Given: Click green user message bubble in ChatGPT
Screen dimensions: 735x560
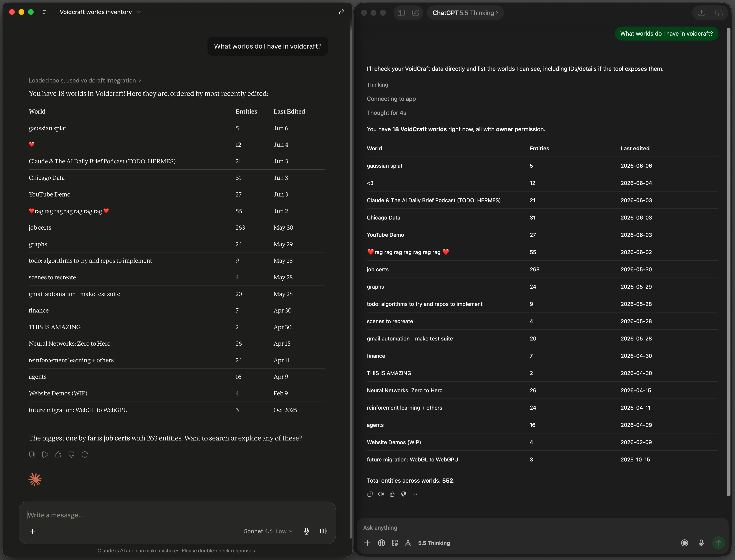Looking at the screenshot, I should (x=666, y=34).
